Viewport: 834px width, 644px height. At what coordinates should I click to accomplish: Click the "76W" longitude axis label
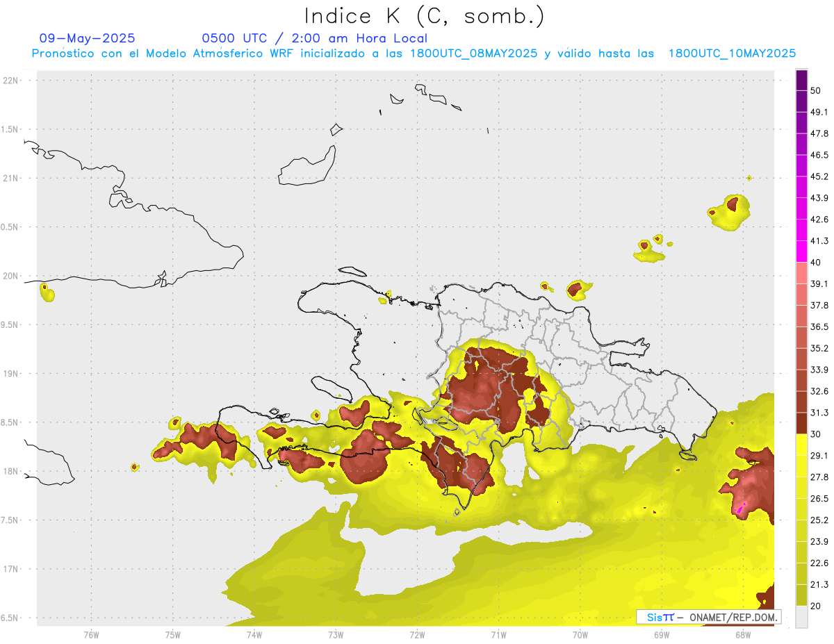[91, 634]
